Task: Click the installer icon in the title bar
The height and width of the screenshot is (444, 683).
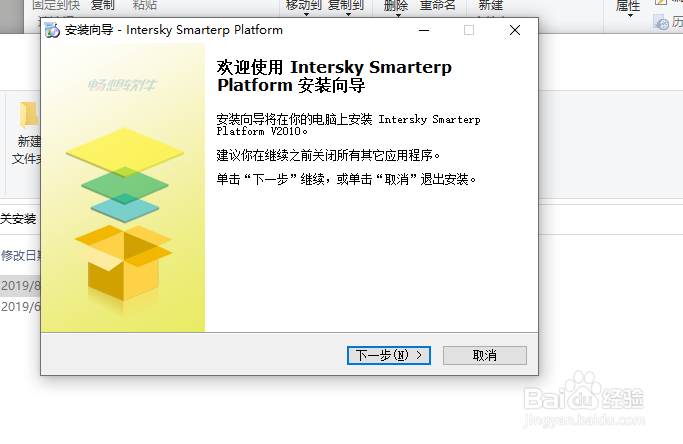Action: 52,30
